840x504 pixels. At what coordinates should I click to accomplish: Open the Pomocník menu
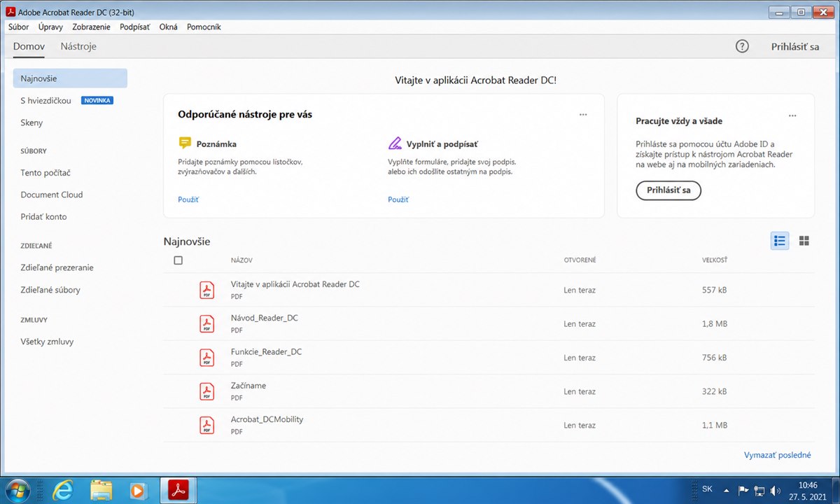[x=204, y=27]
